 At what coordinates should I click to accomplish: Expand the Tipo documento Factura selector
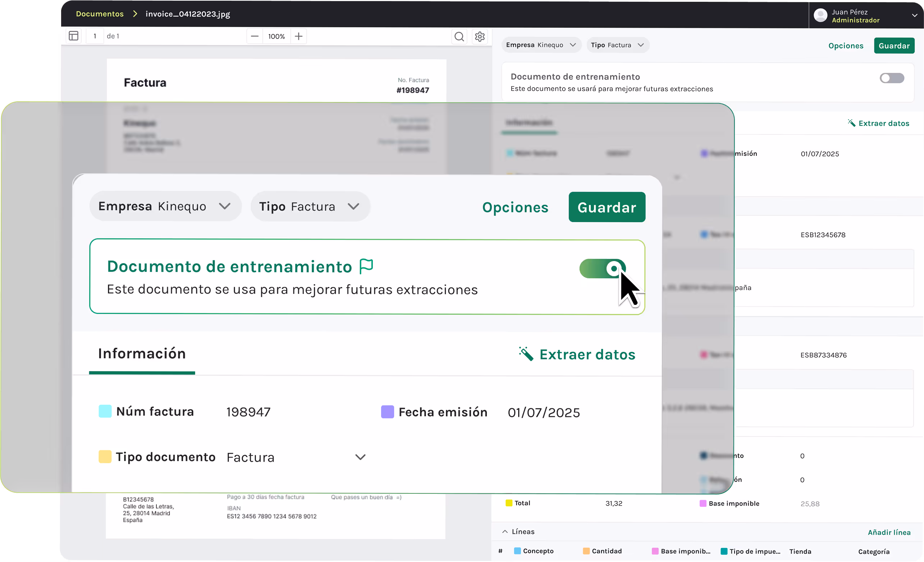click(360, 457)
